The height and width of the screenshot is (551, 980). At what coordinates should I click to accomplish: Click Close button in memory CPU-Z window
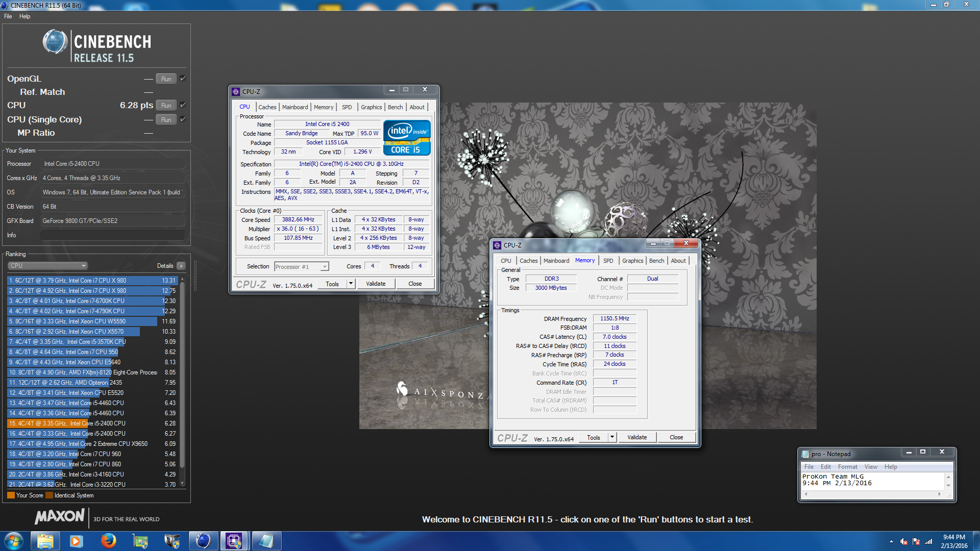click(676, 437)
